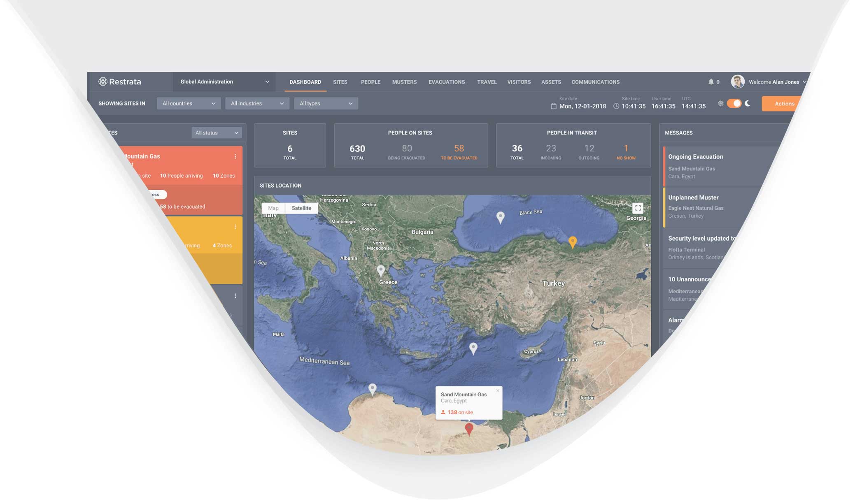The height and width of the screenshot is (504, 855).
Task: Expand the All industries filter
Action: click(x=257, y=104)
